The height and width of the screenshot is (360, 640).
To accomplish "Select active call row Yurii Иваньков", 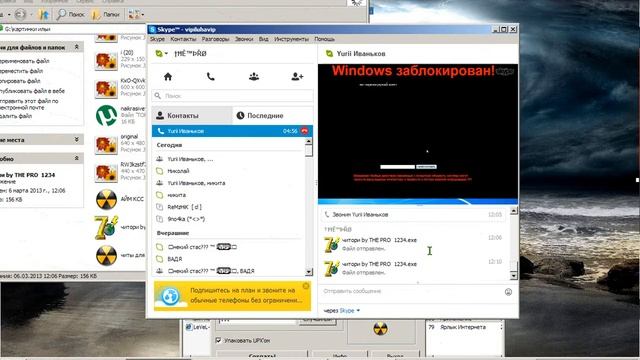I will [233, 131].
